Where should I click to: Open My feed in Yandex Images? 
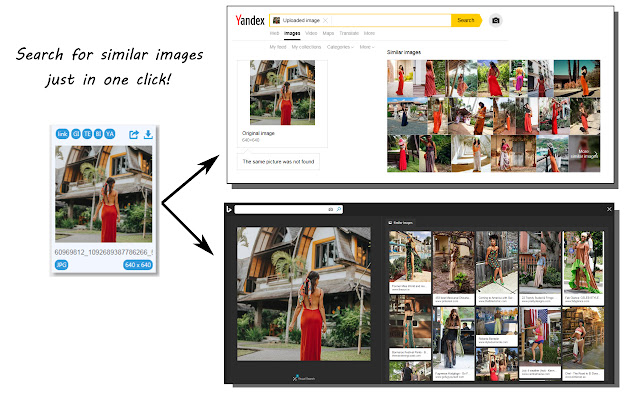[x=278, y=47]
